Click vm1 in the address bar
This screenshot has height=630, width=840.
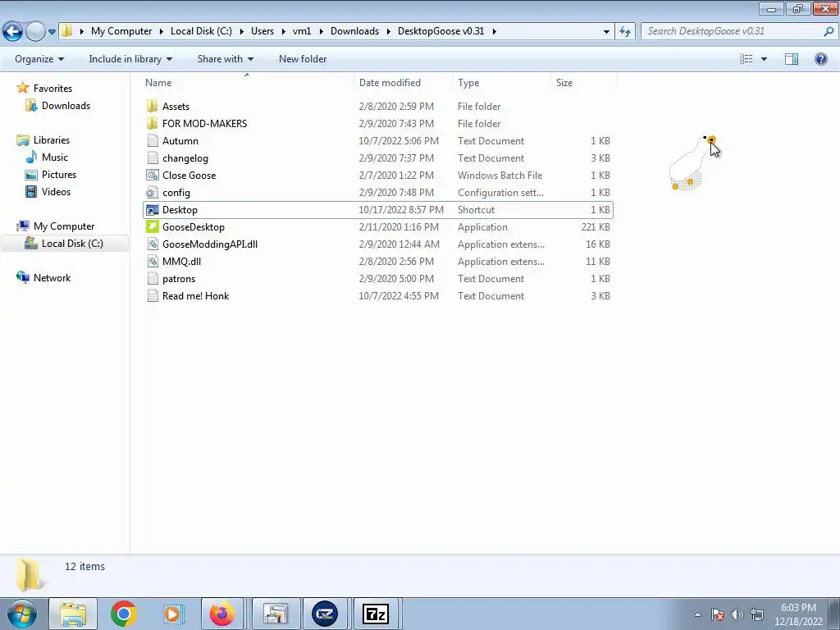[x=302, y=31]
